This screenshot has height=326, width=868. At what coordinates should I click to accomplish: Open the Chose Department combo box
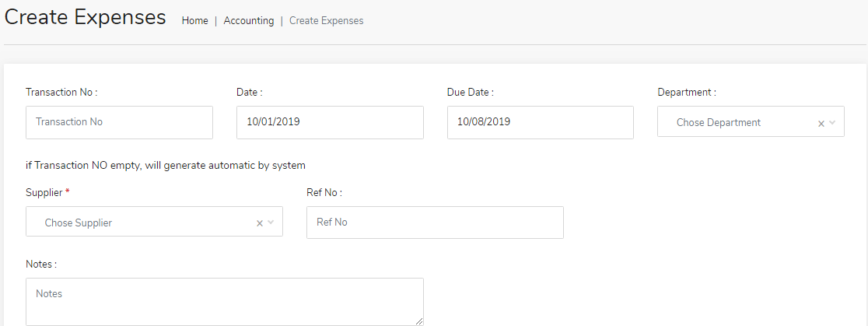739,122
